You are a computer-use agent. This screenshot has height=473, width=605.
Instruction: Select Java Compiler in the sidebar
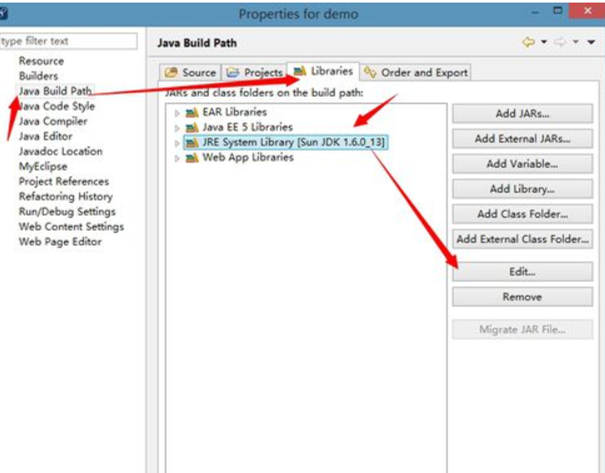tap(54, 121)
